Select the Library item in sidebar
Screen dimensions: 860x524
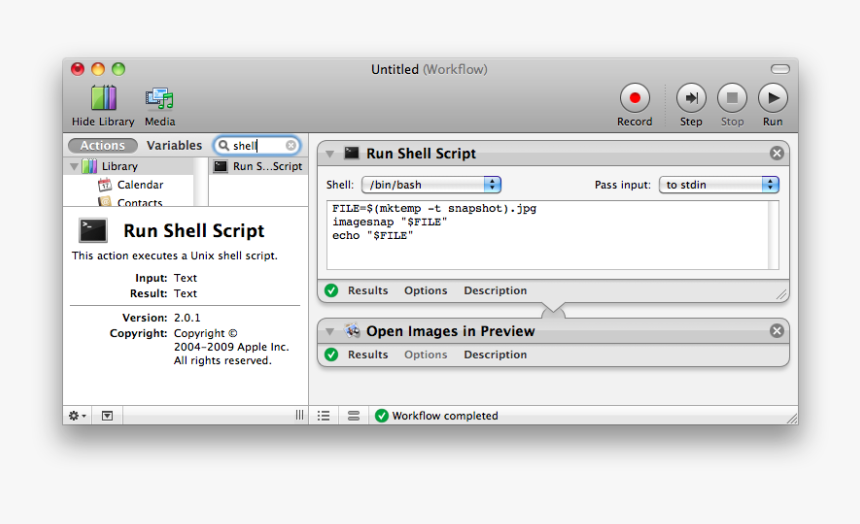[x=120, y=166]
